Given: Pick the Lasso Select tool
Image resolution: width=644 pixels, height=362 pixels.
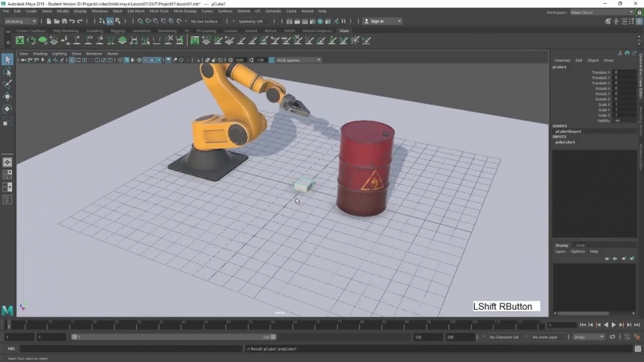Looking at the screenshot, I should (x=7, y=72).
